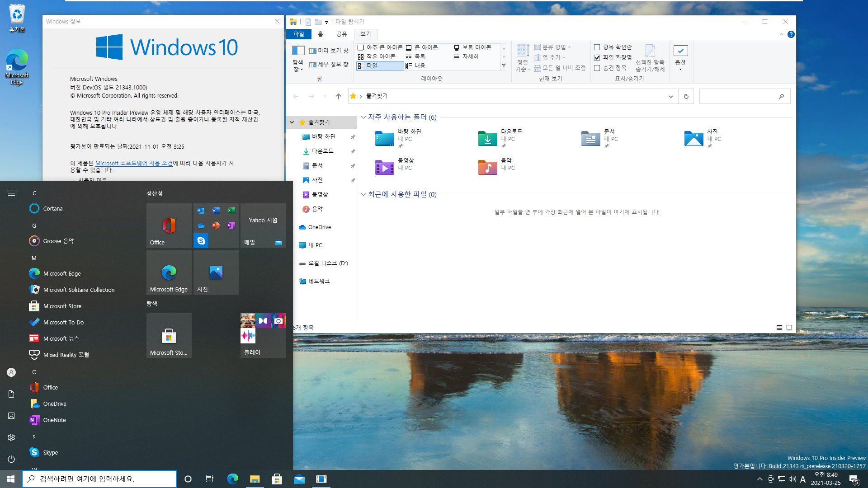Open the 파일 ribbon tab

(x=298, y=34)
